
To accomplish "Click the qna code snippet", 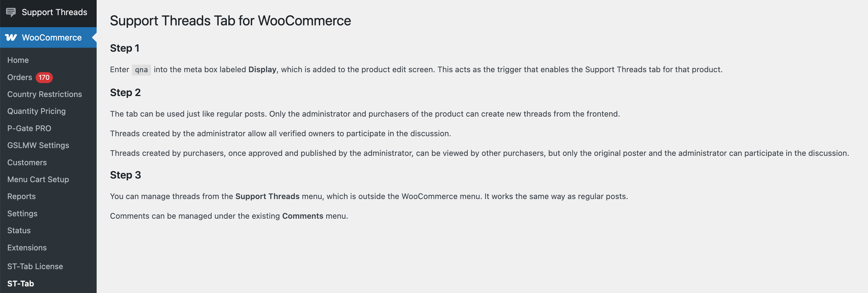I will click(141, 70).
